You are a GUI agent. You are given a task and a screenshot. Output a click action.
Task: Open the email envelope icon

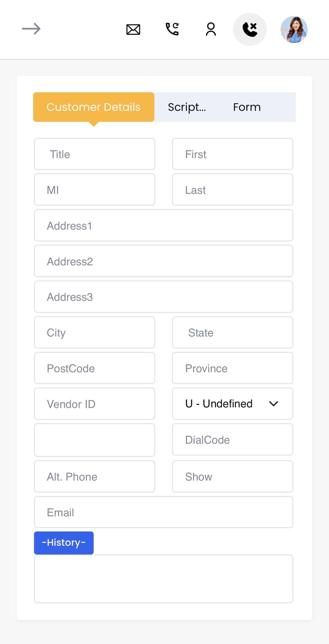[x=133, y=29]
